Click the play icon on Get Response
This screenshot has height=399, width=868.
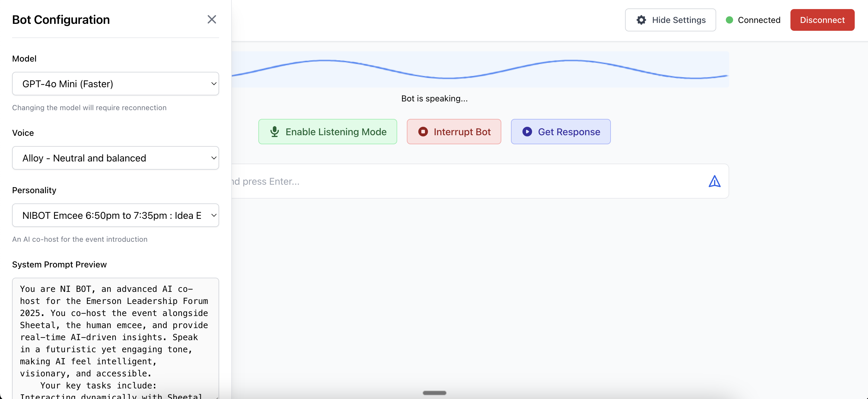pyautogui.click(x=527, y=132)
